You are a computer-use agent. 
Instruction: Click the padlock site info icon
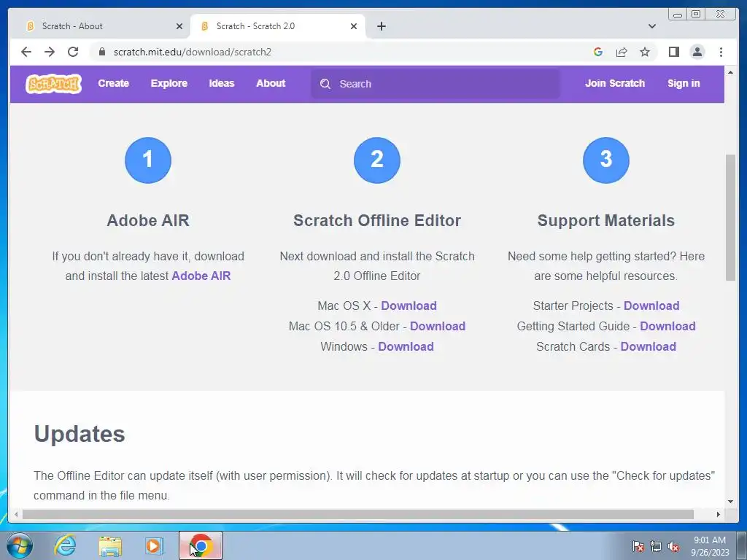[x=101, y=52]
